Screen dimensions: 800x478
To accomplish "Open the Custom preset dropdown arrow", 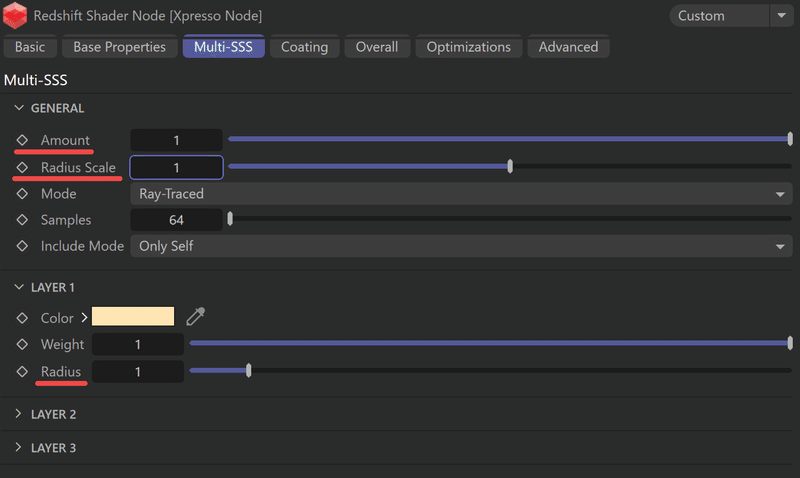I will 782,16.
